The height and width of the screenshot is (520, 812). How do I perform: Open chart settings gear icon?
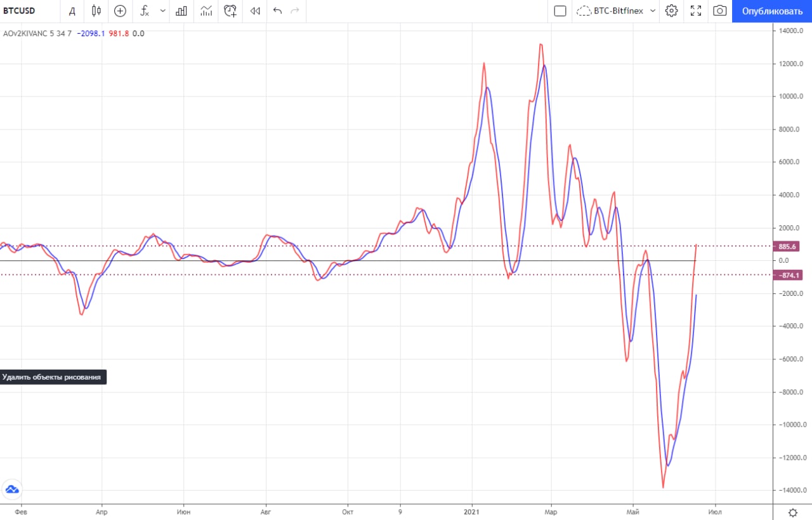[x=672, y=11]
